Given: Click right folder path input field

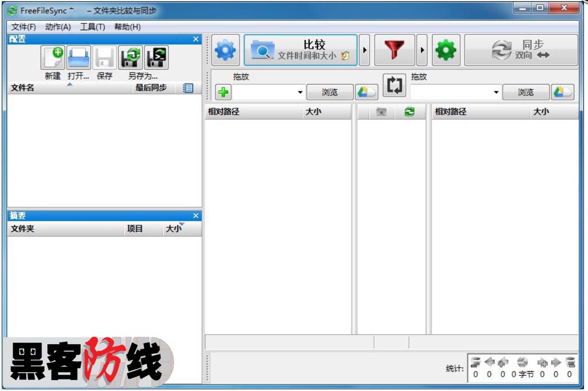Looking at the screenshot, I should click(450, 92).
